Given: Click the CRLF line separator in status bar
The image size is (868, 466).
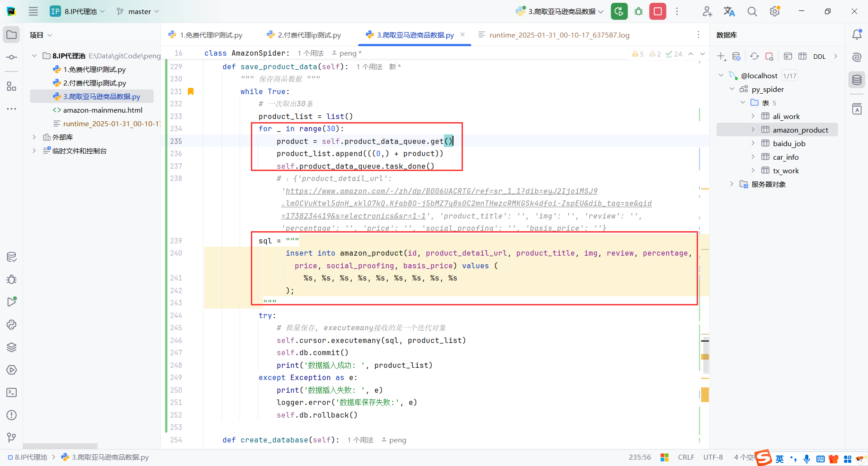Looking at the screenshot, I should pos(686,457).
